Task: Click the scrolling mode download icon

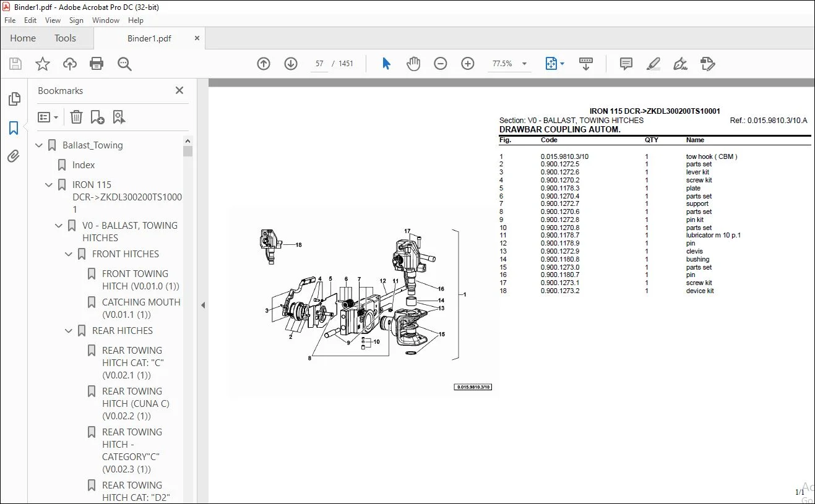Action: [x=586, y=64]
